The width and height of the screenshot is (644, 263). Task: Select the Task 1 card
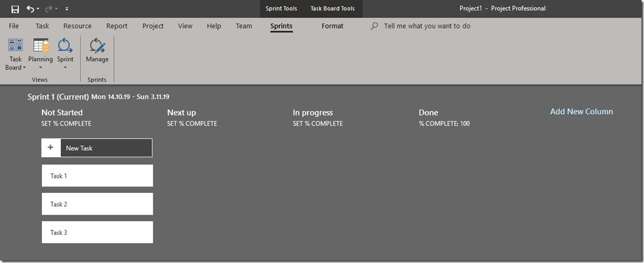point(97,176)
